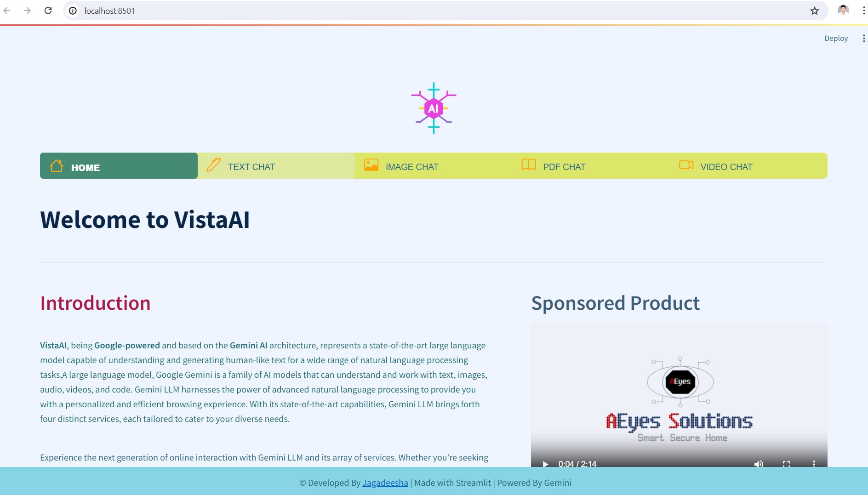This screenshot has width=868, height=495.
Task: Click the house icon on the HOME tab
Action: [57, 165]
